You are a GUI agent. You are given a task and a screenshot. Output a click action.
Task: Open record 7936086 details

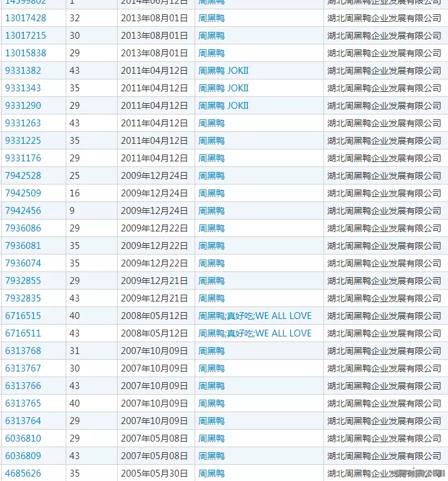tap(23, 228)
